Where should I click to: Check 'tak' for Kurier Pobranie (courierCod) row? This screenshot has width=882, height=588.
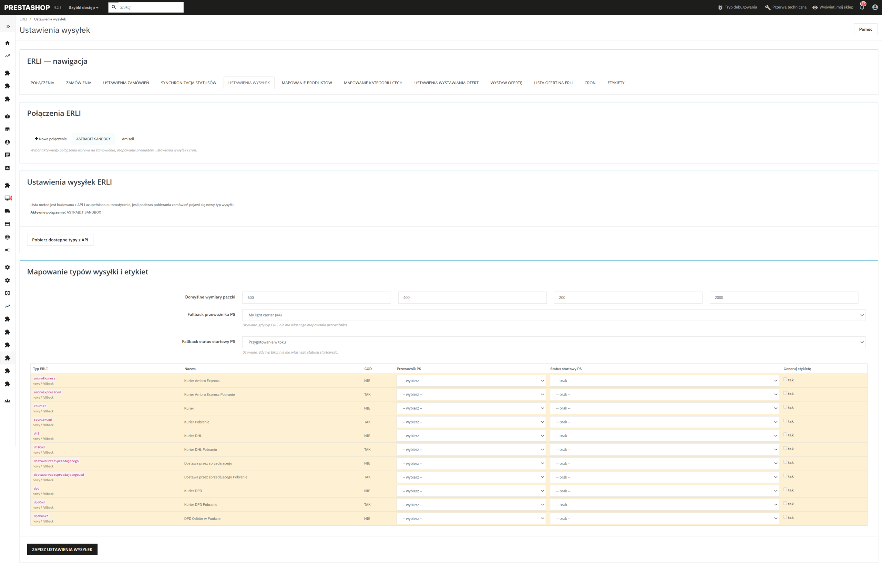[785, 421]
